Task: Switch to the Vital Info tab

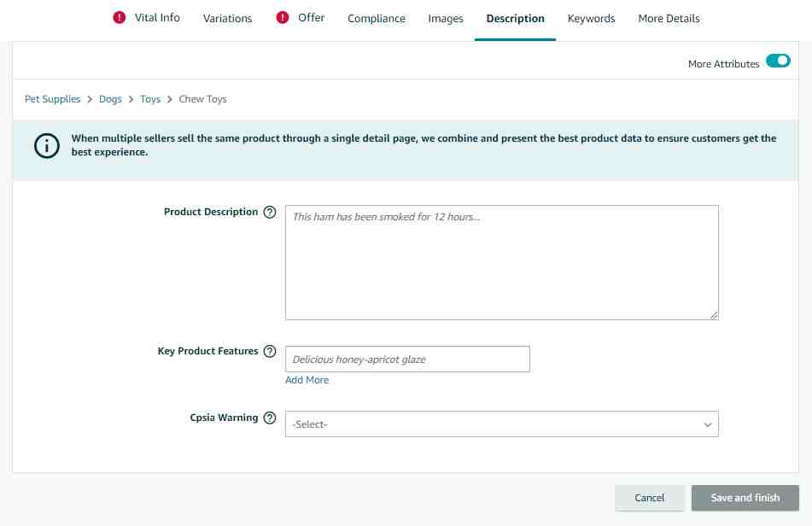Action: 157,18
